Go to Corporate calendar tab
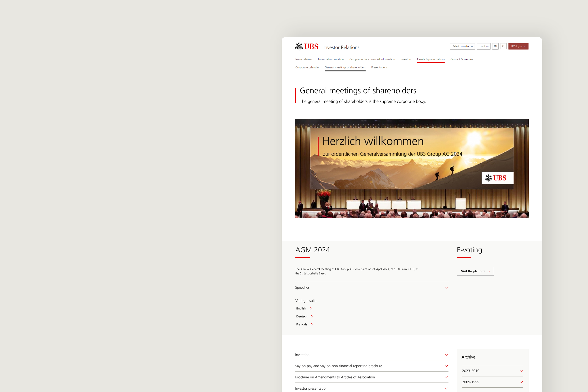The image size is (588, 392). [x=307, y=68]
